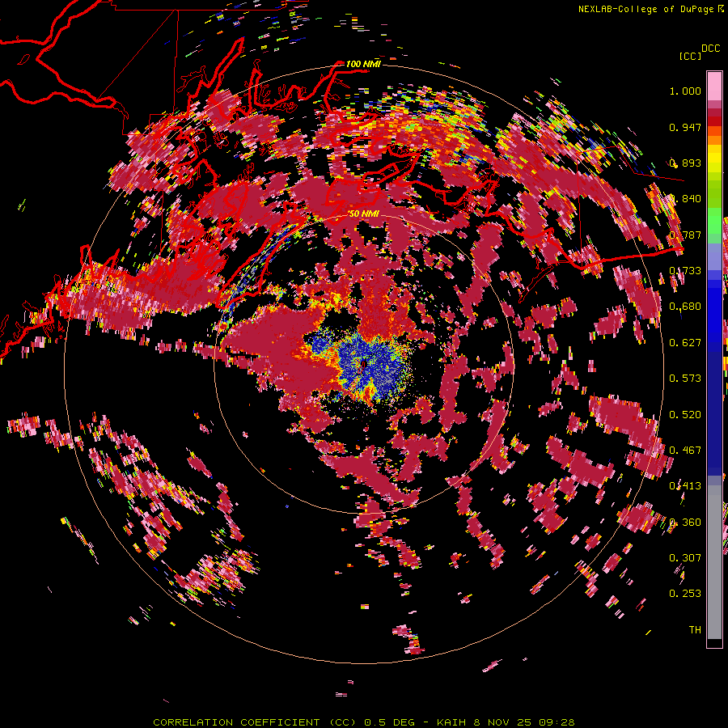Screen dimensions: 728x728
Task: Click the 0.840 scale value
Action: pyautogui.click(x=685, y=199)
